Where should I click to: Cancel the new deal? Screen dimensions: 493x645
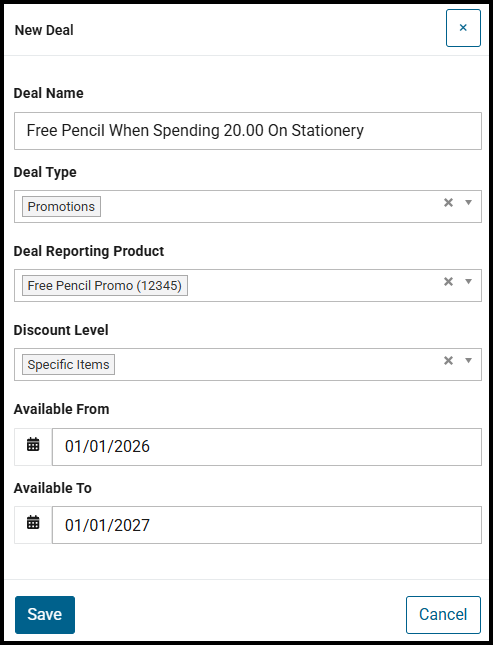[x=443, y=615]
